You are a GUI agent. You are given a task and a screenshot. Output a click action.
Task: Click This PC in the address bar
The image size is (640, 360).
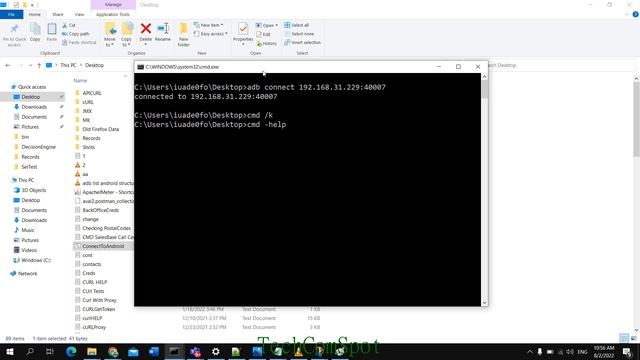(68, 65)
